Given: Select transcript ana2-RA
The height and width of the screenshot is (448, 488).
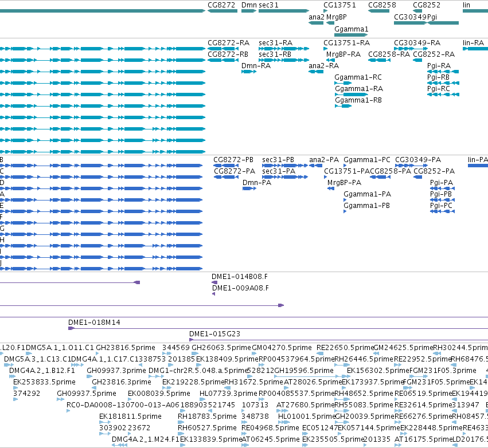Looking at the screenshot, I should 323,66.
